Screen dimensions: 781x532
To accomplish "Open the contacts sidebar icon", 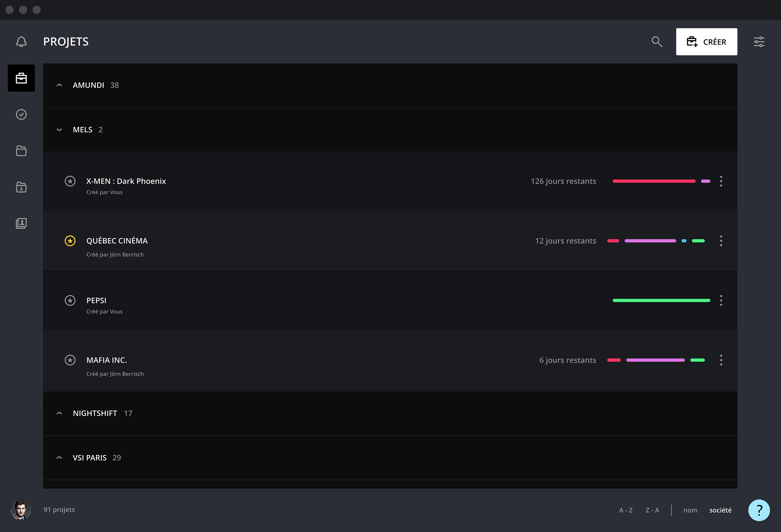I will click(x=21, y=223).
